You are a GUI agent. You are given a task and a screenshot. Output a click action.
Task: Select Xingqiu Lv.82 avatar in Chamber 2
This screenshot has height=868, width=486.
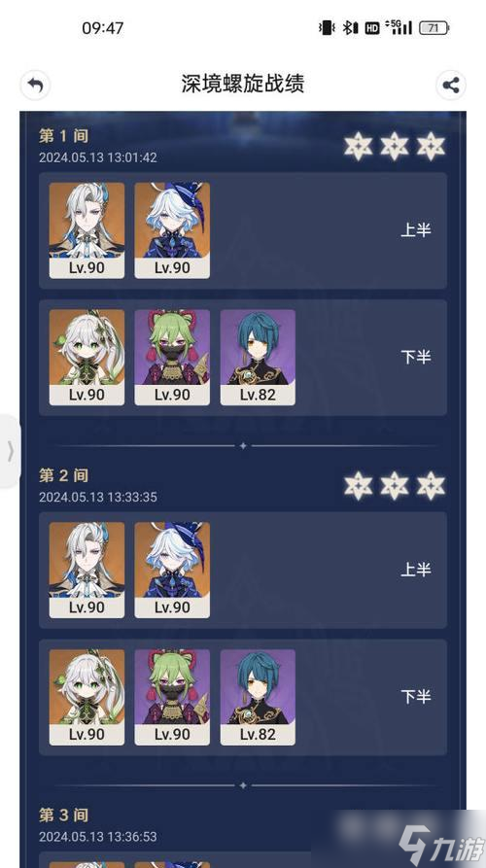[258, 697]
